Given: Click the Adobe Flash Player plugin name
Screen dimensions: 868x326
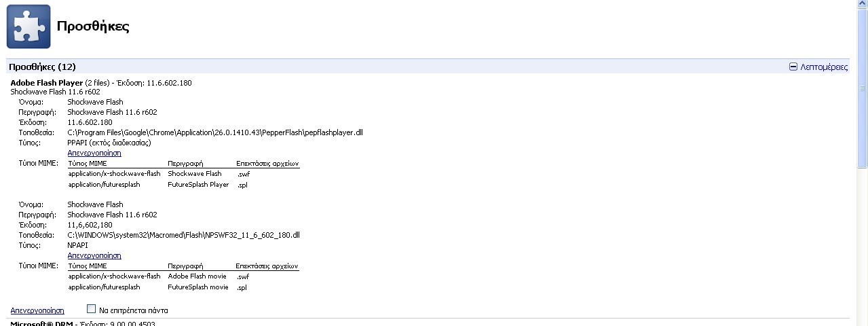Looking at the screenshot, I should (x=46, y=83).
